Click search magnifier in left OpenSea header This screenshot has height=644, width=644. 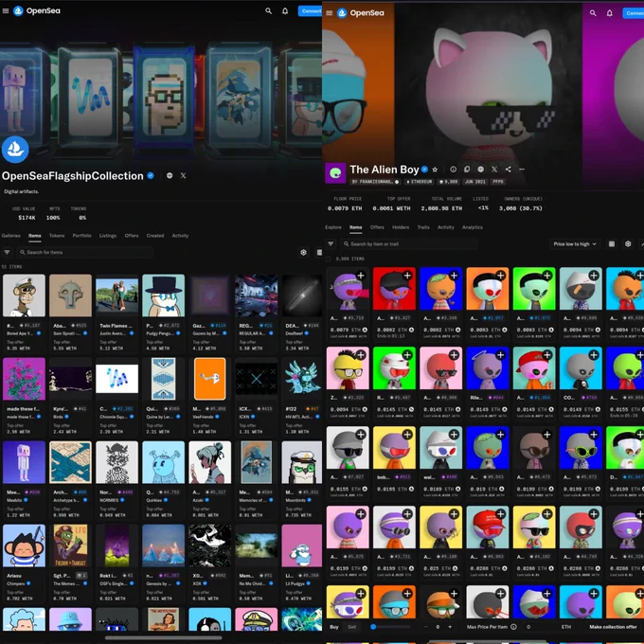pyautogui.click(x=268, y=11)
